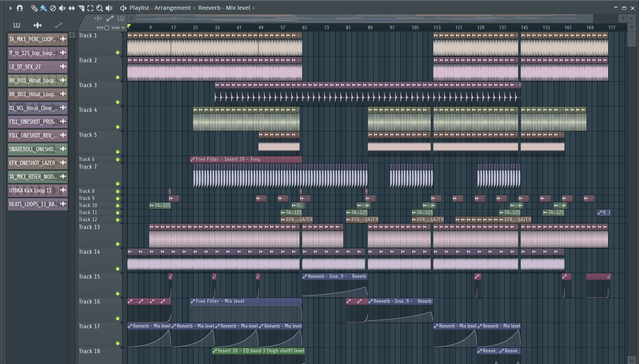
Task: Select the Playback speaker tool
Action: click(x=109, y=8)
